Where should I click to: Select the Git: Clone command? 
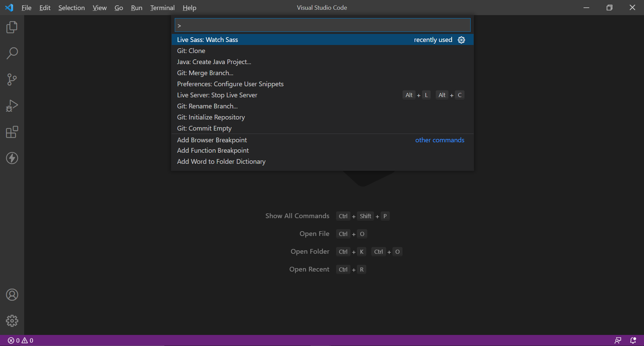click(323, 51)
